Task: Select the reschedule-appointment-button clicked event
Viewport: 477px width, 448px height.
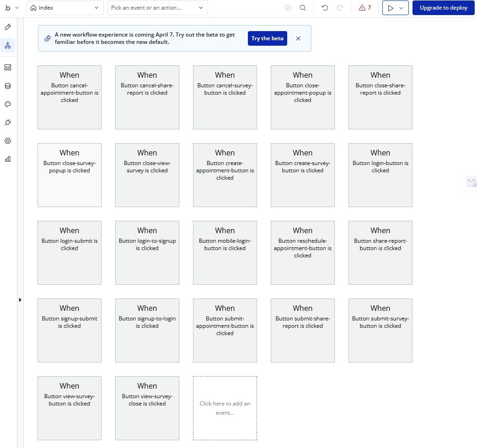Action: 303,253
